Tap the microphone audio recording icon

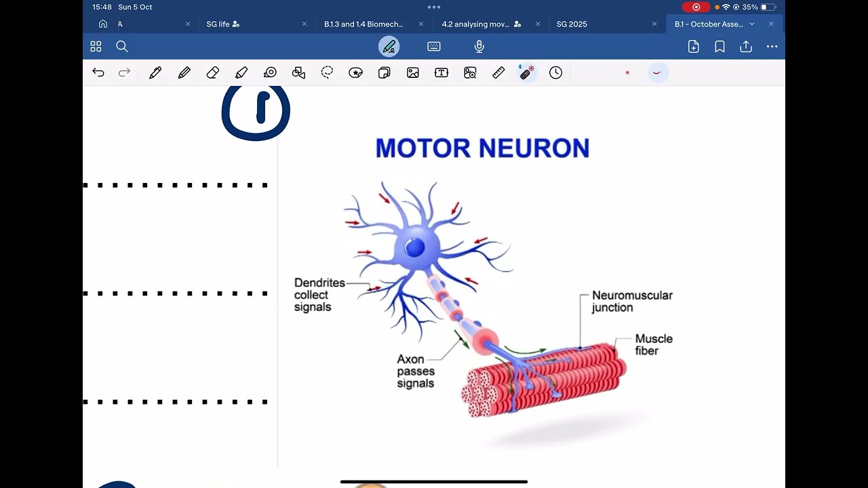pos(479,46)
